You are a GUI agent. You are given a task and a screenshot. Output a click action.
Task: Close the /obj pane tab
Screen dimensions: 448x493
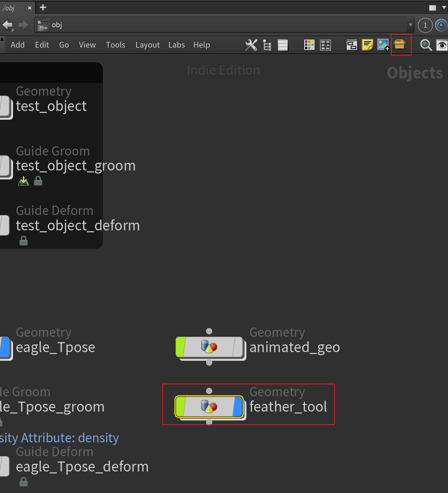pyautogui.click(x=30, y=8)
